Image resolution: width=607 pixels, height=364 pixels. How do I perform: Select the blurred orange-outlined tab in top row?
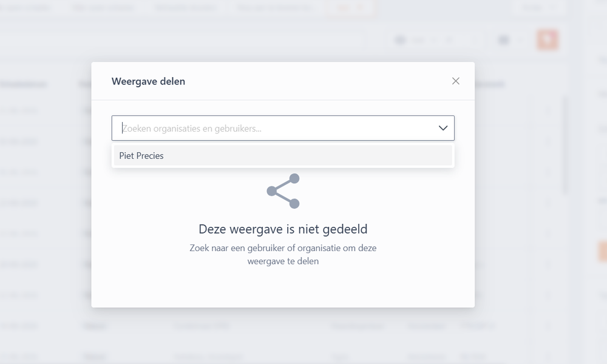pos(350,8)
